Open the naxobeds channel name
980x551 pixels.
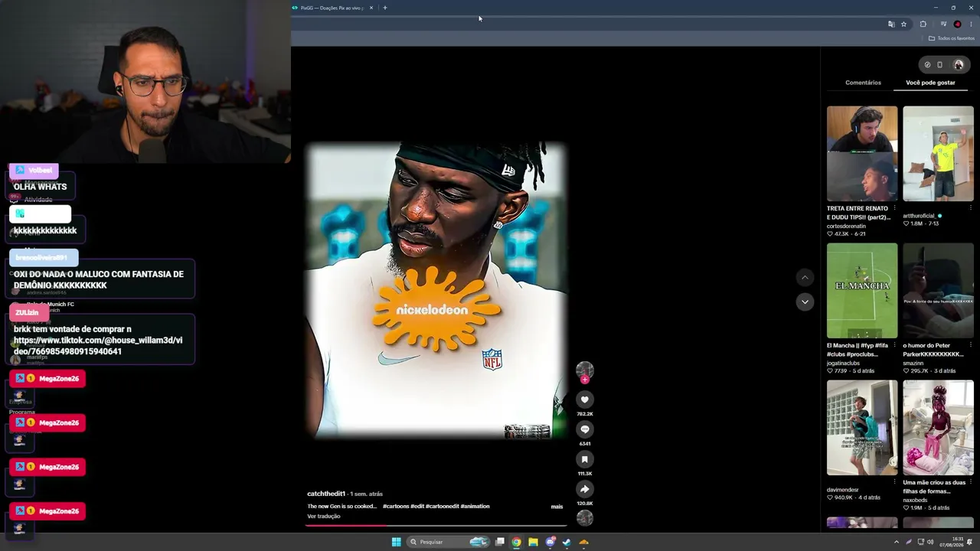[x=915, y=500]
